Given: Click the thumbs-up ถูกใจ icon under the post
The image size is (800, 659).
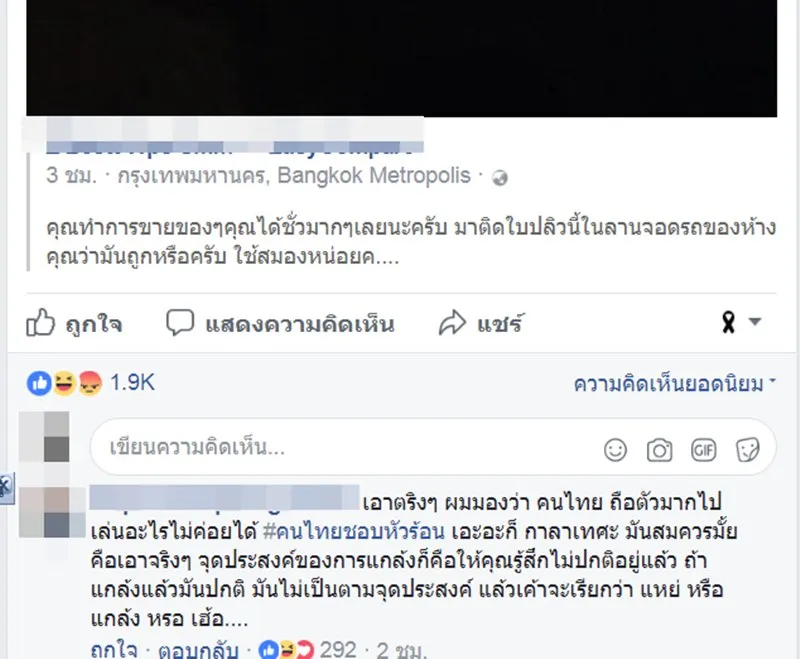Looking at the screenshot, I should [x=40, y=322].
